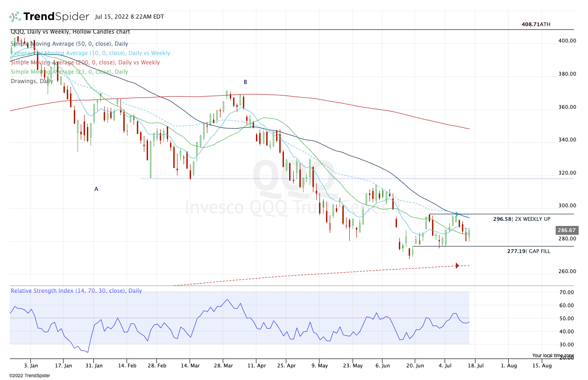Click the 'QQQ, Daily vs Weekly, Hollow Candles chart' title
Image resolution: width=588 pixels, height=380 pixels.
70,32
